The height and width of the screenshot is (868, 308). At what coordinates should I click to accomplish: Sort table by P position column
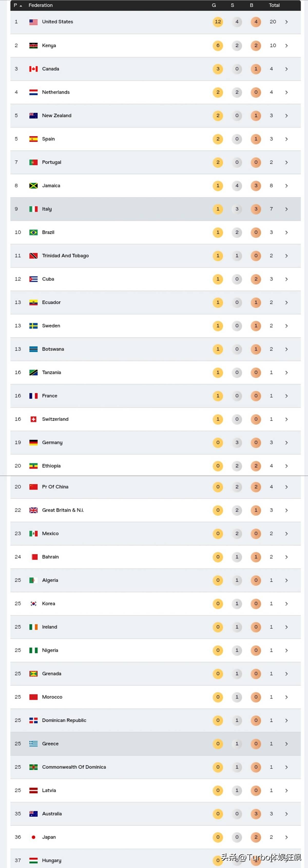17,5
